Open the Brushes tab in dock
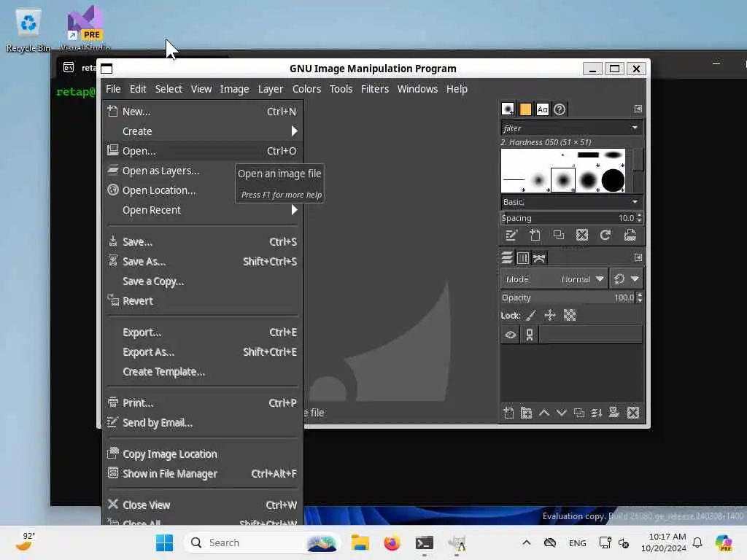The height and width of the screenshot is (560, 747). click(508, 109)
